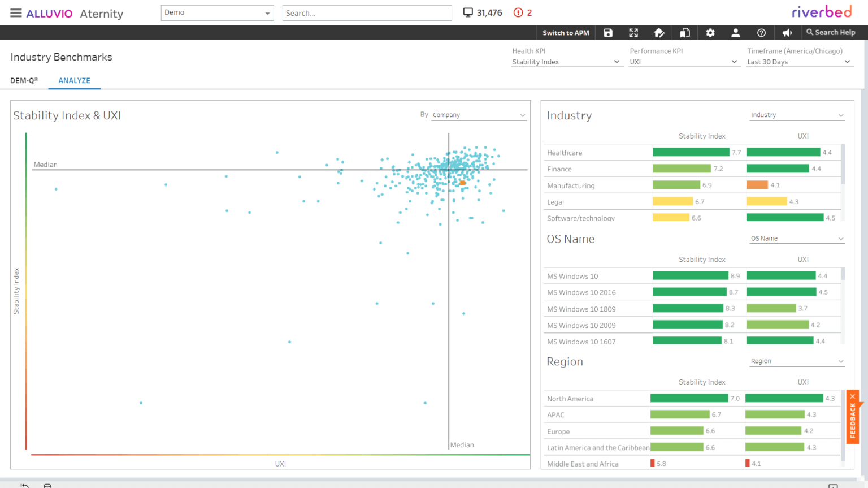Expand the scatter plot By Company dropdown
The height and width of the screenshot is (488, 868).
[479, 114]
